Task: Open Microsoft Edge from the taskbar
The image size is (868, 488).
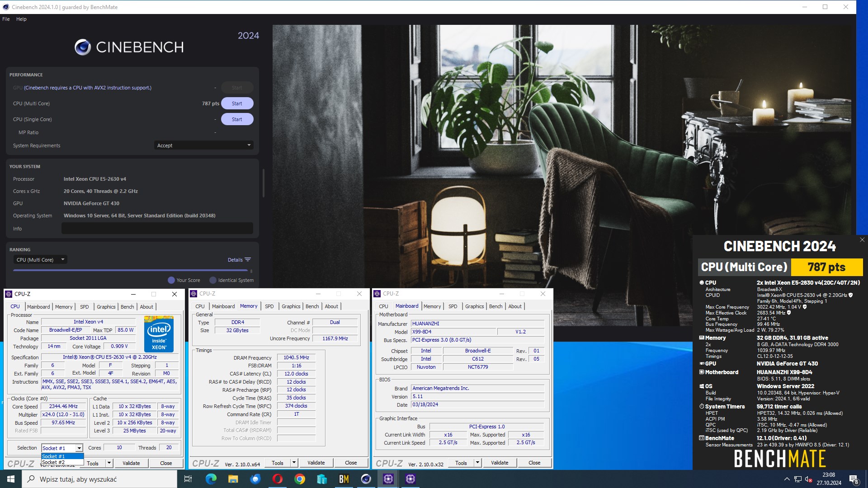Action: 211,479
